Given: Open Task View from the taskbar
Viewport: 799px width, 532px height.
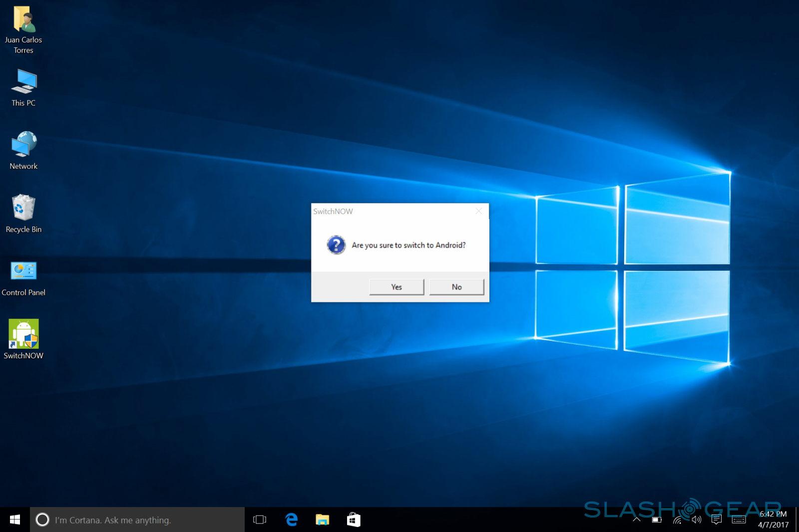Looking at the screenshot, I should click(x=260, y=520).
